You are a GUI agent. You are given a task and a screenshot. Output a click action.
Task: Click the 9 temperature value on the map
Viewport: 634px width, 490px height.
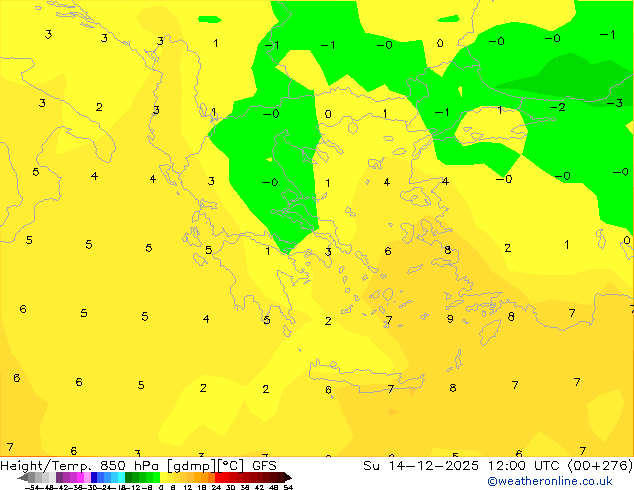click(450, 319)
